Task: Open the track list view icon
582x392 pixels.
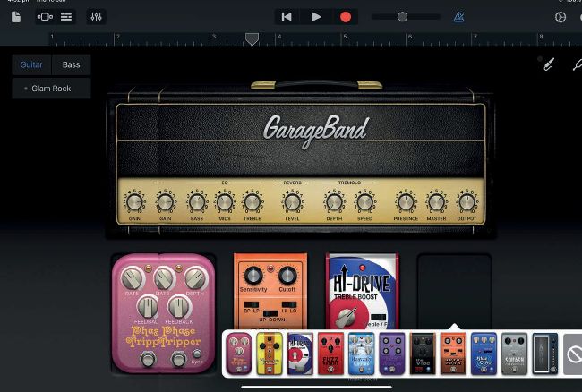Action: pos(66,17)
